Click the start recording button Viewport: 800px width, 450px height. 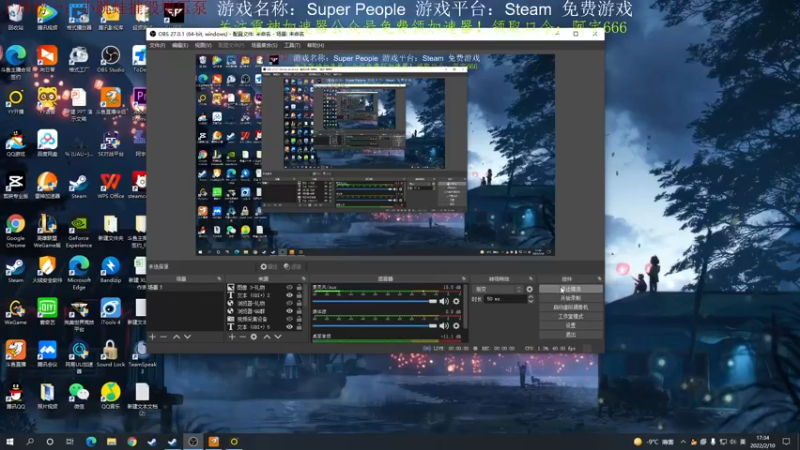(570, 298)
